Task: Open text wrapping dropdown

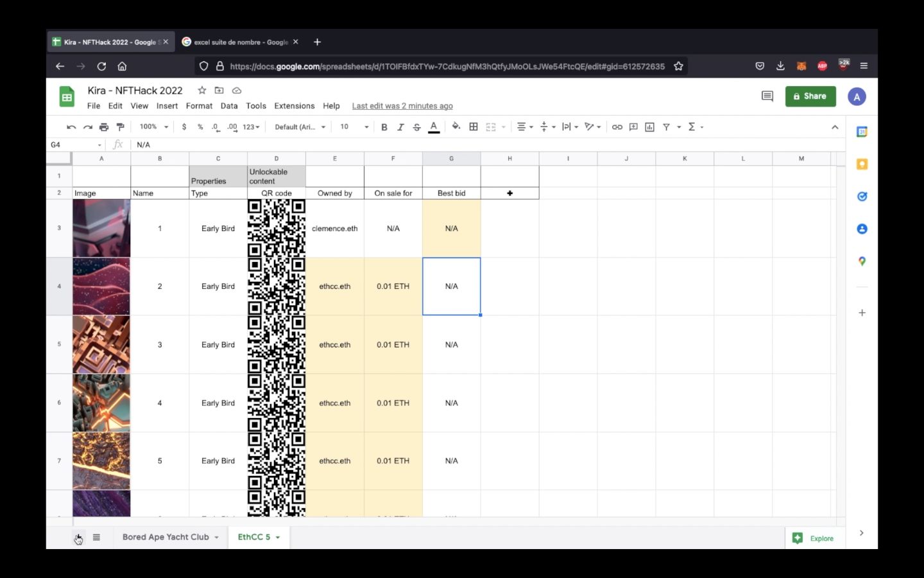Action: [x=570, y=127]
